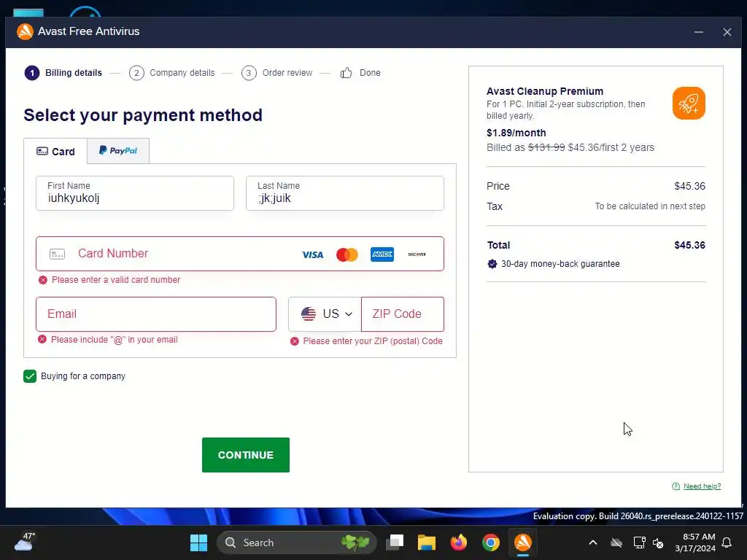Click the Billing details step
This screenshot has height=560, width=747.
[x=63, y=73]
